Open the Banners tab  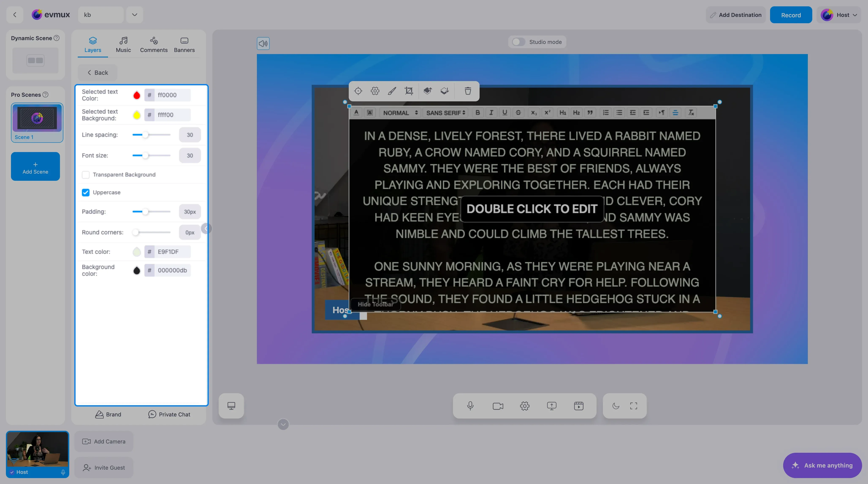click(184, 45)
